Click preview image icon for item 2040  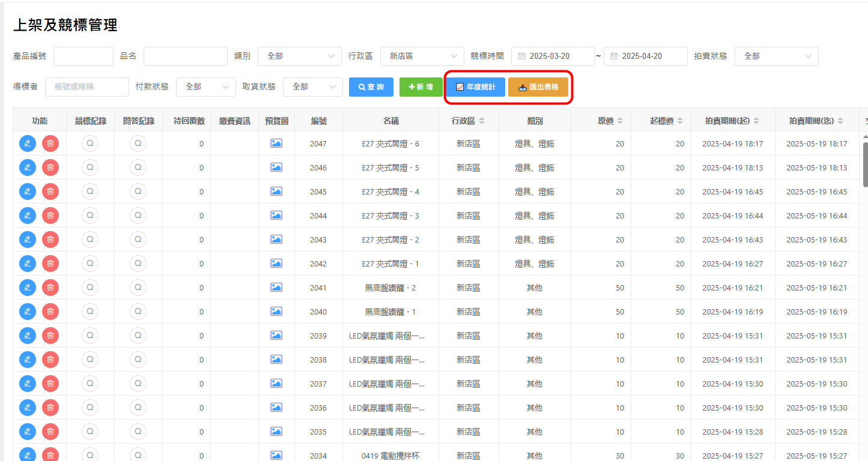pos(276,312)
